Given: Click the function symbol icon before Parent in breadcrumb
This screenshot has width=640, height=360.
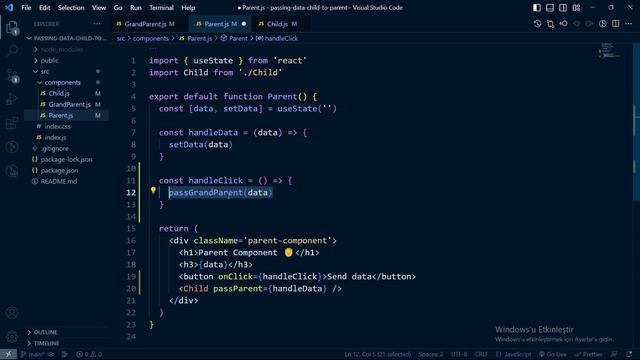Looking at the screenshot, I should tap(224, 38).
